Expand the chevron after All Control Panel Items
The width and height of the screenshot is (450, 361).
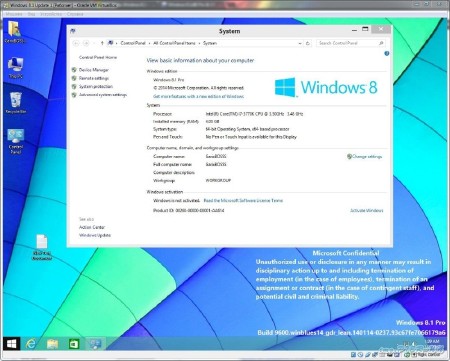tap(199, 43)
